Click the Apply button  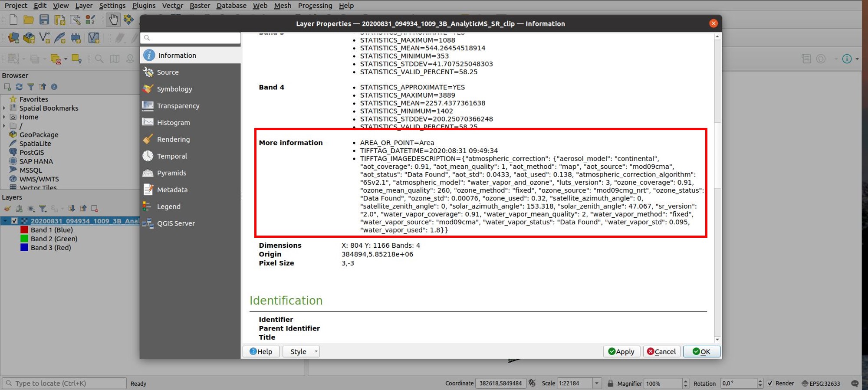[621, 351]
